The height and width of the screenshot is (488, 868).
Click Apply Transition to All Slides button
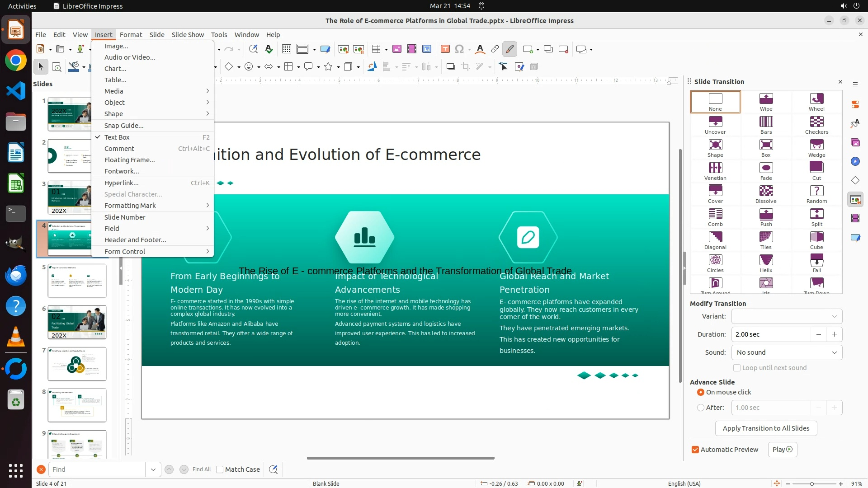pyautogui.click(x=766, y=428)
